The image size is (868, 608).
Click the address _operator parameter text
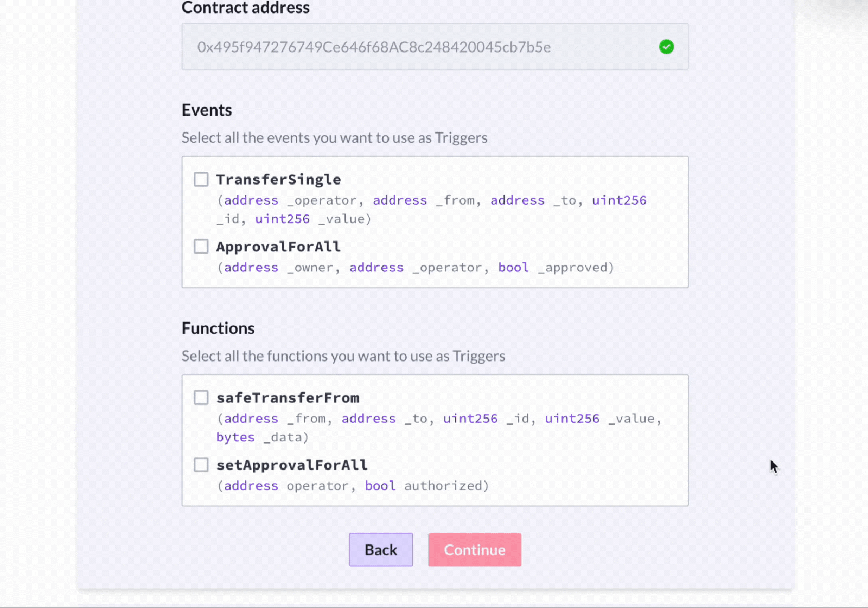click(291, 200)
